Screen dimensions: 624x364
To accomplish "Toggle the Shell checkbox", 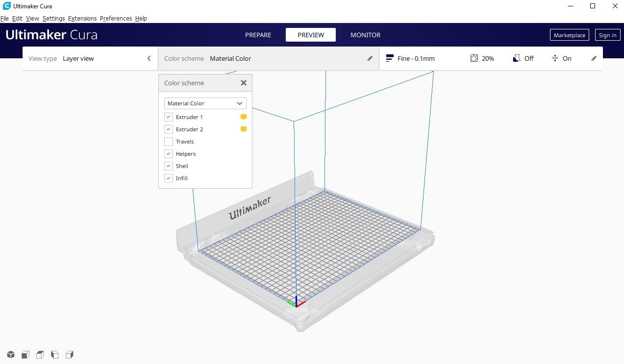I will click(x=169, y=166).
